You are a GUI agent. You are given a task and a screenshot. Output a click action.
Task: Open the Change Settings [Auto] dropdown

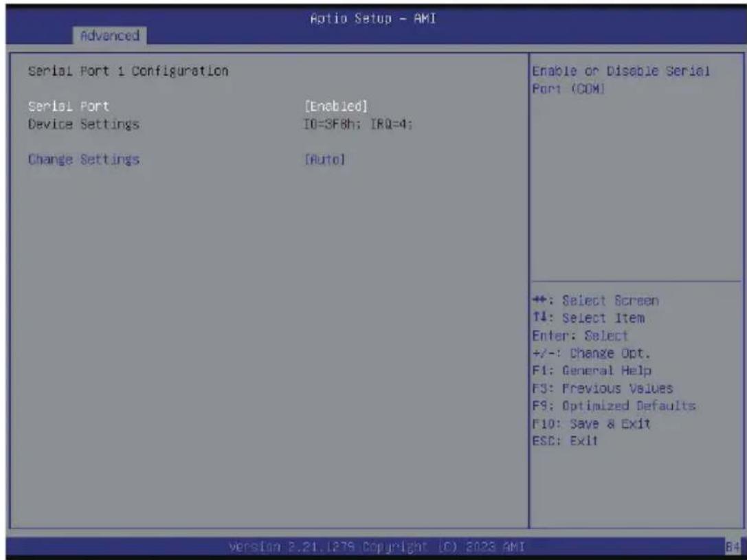(x=324, y=159)
